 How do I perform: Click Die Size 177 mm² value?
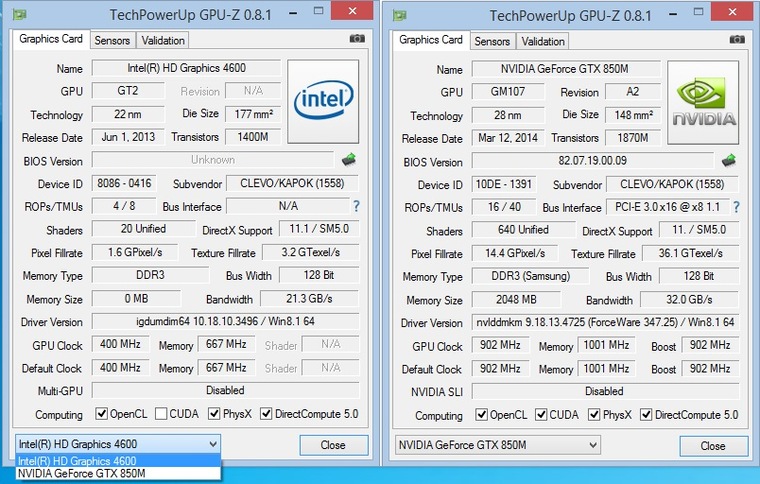coord(253,114)
